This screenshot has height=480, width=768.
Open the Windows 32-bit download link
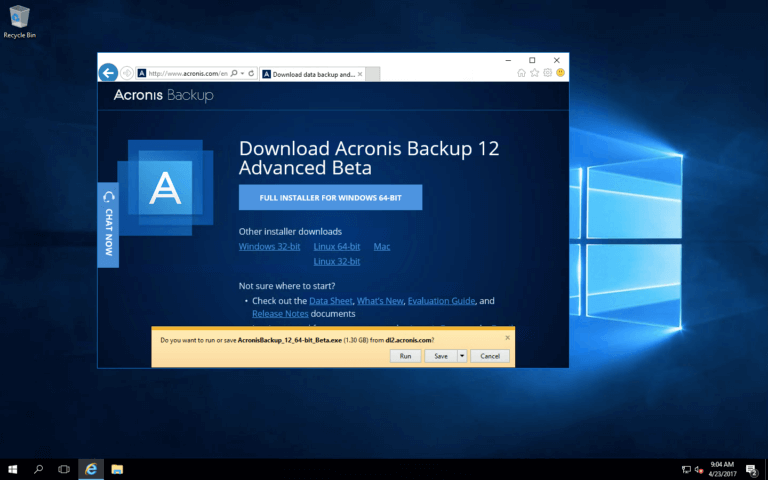269,246
